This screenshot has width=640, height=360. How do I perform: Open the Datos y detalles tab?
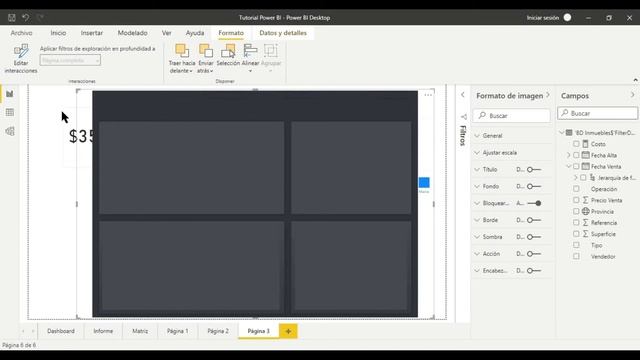(x=283, y=33)
